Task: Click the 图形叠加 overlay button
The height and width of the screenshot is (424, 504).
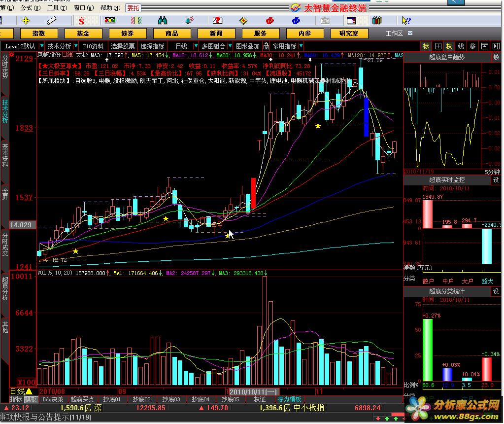Action: point(247,46)
